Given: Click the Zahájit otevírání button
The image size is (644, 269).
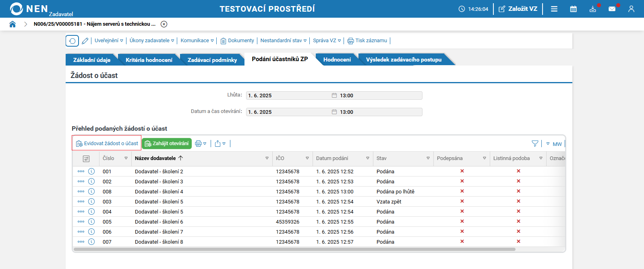Looking at the screenshot, I should pyautogui.click(x=167, y=144).
